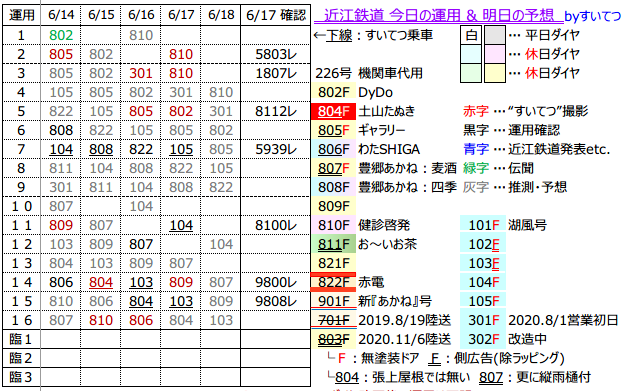This screenshot has width=629, height=391.
Task: Select red 810 in row 16
Action: [101, 320]
